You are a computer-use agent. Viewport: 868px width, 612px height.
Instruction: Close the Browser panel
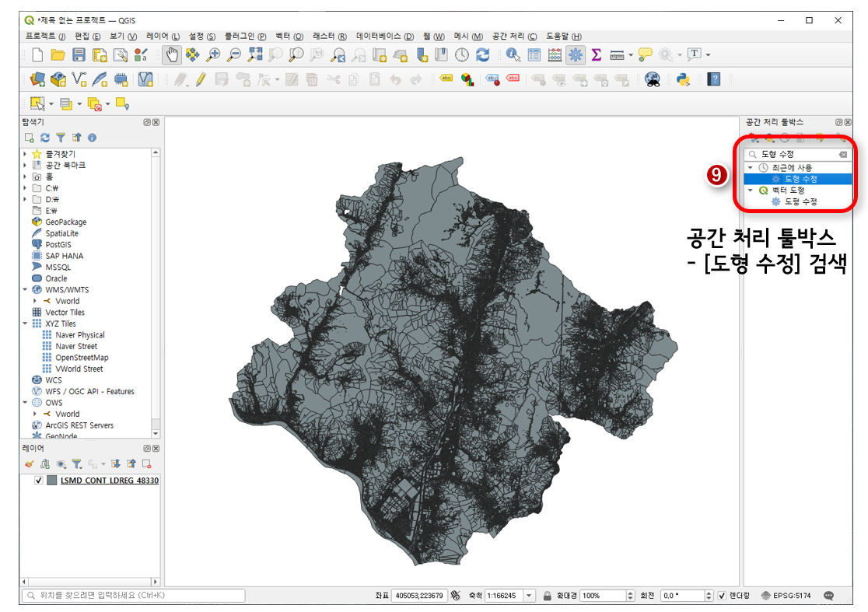click(156, 122)
